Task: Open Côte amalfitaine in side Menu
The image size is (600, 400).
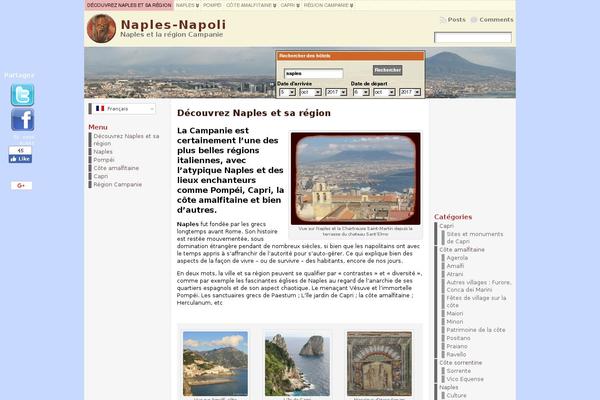Action: (116, 168)
